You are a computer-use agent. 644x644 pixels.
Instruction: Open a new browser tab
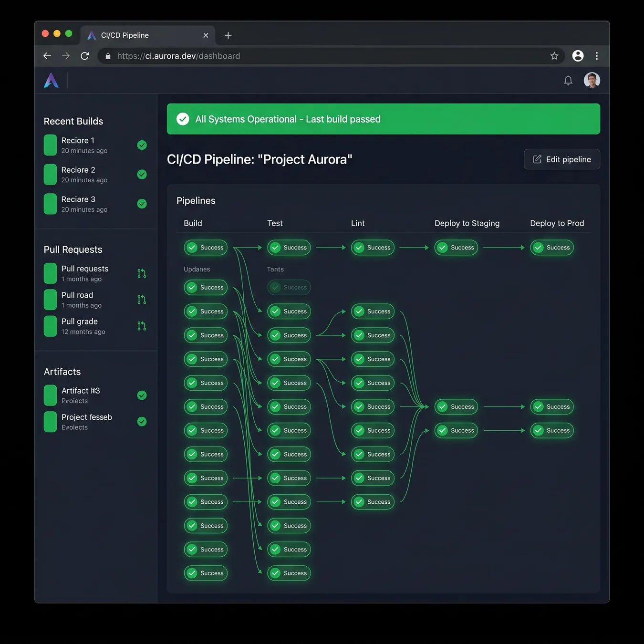[228, 35]
